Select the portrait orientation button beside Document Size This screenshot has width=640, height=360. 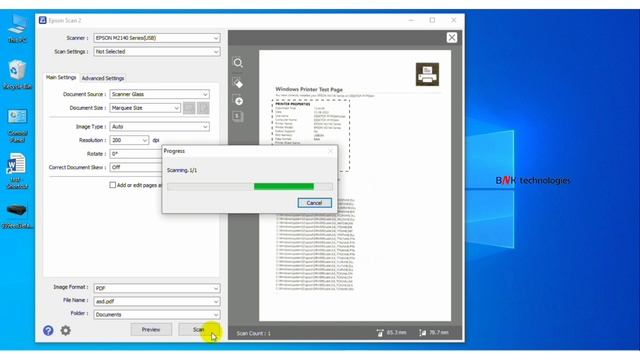click(x=189, y=108)
